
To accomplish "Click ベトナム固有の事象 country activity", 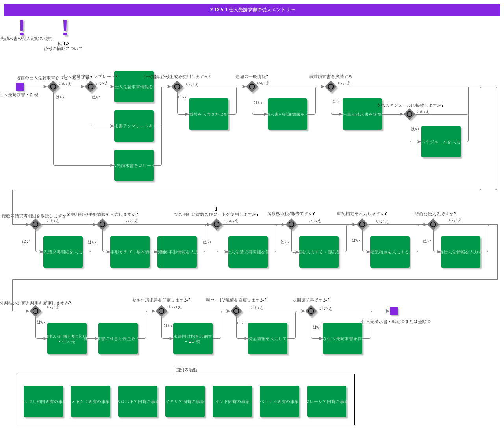I will 280,401.
